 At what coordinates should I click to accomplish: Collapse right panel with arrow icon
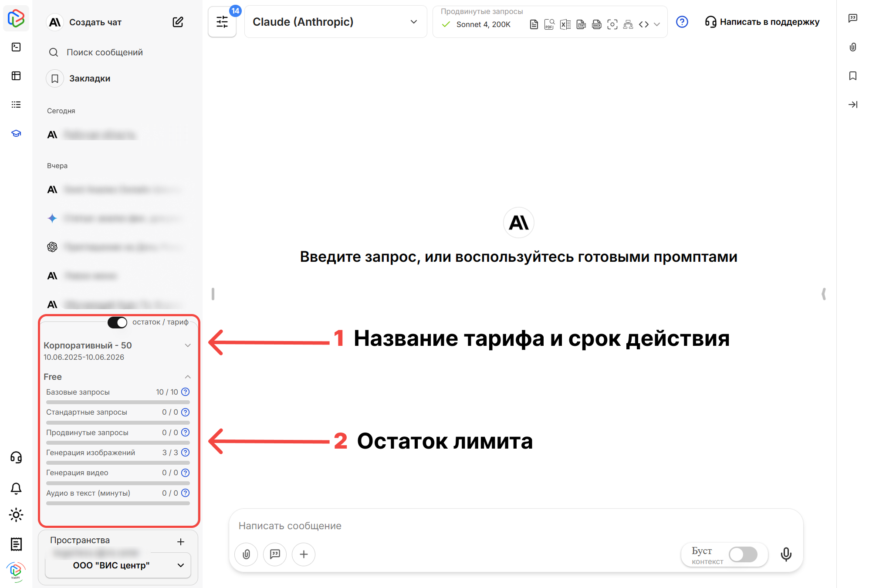[853, 105]
